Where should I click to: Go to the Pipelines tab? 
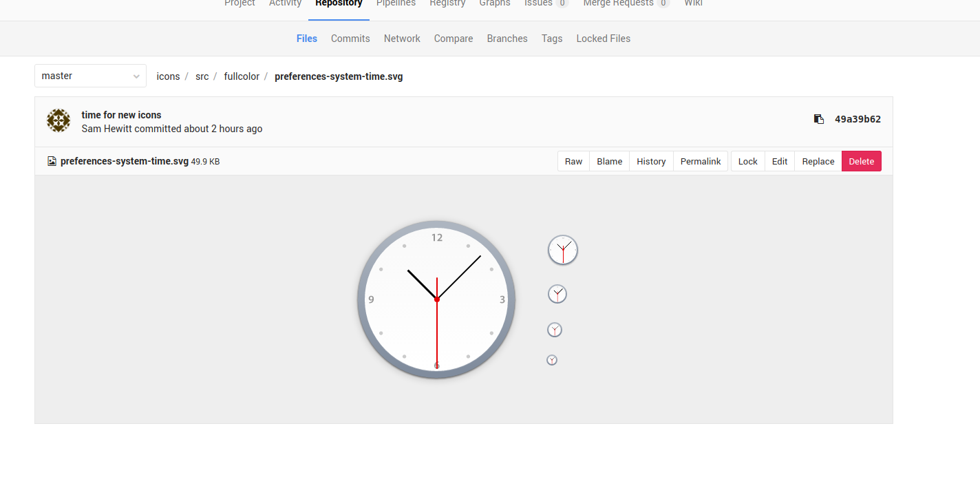(396, 3)
